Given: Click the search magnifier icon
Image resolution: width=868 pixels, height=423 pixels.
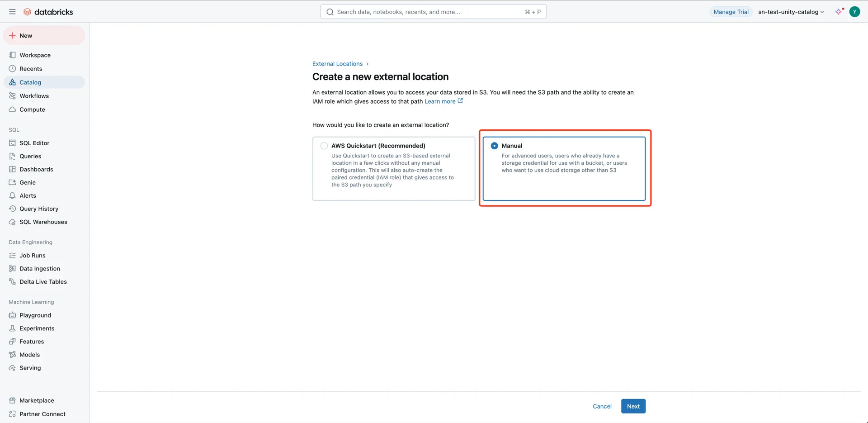Looking at the screenshot, I should (x=330, y=12).
